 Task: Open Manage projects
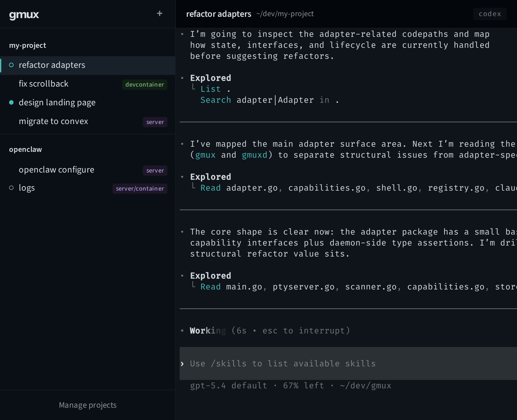click(x=88, y=405)
